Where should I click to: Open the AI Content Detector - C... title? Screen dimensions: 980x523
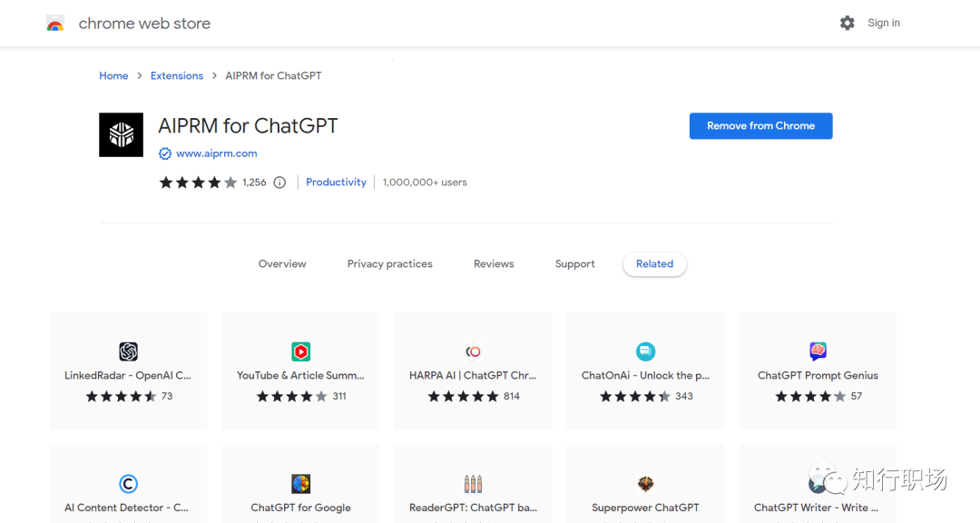(x=127, y=508)
